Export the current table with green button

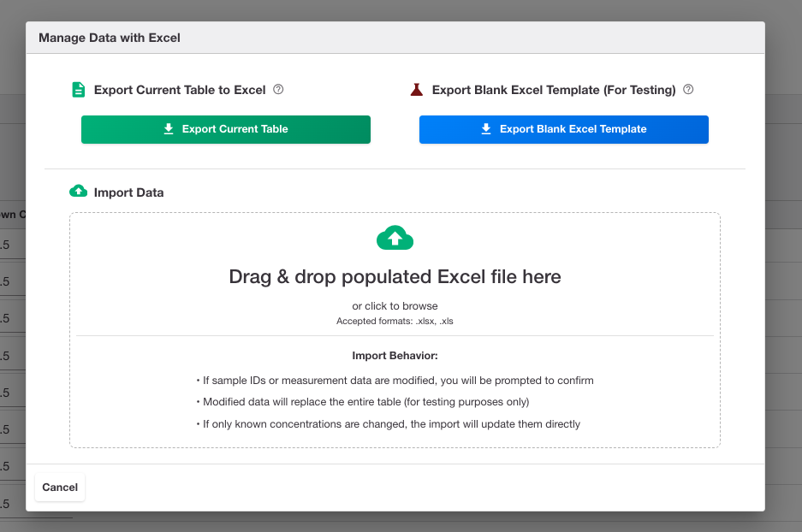226,129
